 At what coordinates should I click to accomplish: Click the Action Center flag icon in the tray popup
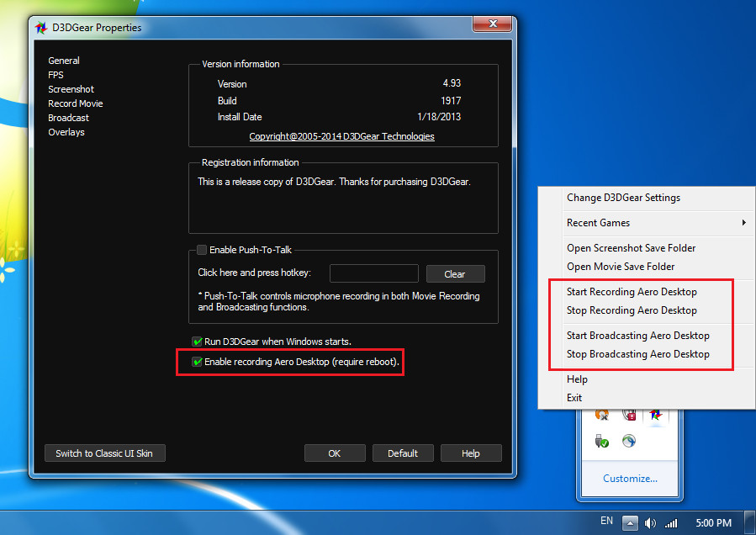629,416
